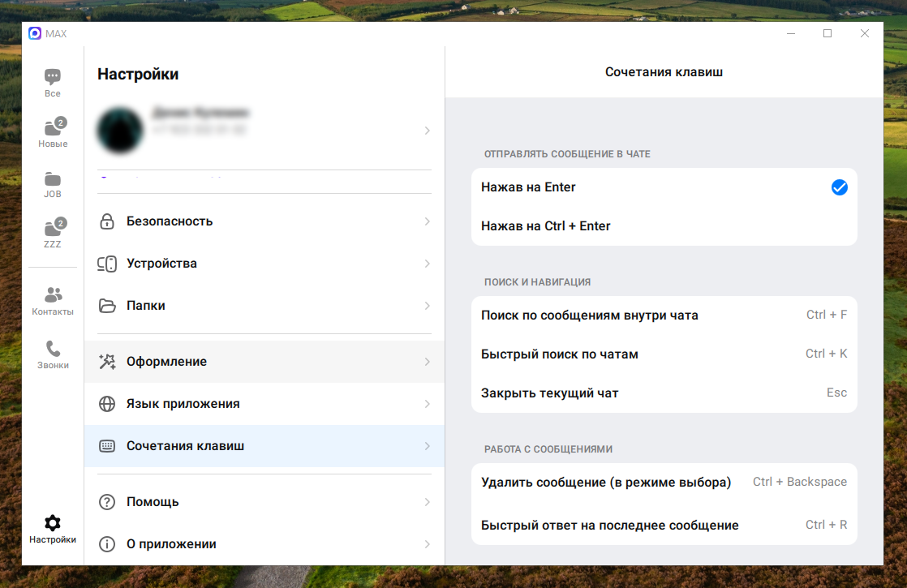Click the MAX app logo
This screenshot has height=588, width=907.
35,33
